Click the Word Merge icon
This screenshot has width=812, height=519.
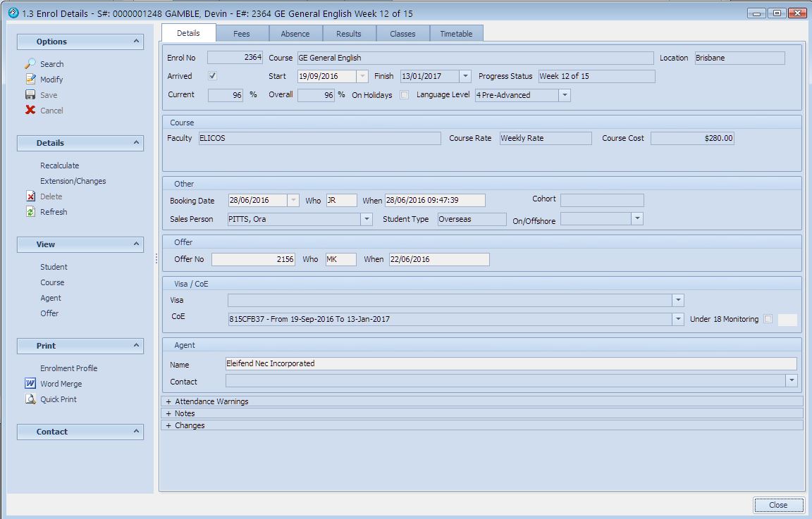coord(30,384)
